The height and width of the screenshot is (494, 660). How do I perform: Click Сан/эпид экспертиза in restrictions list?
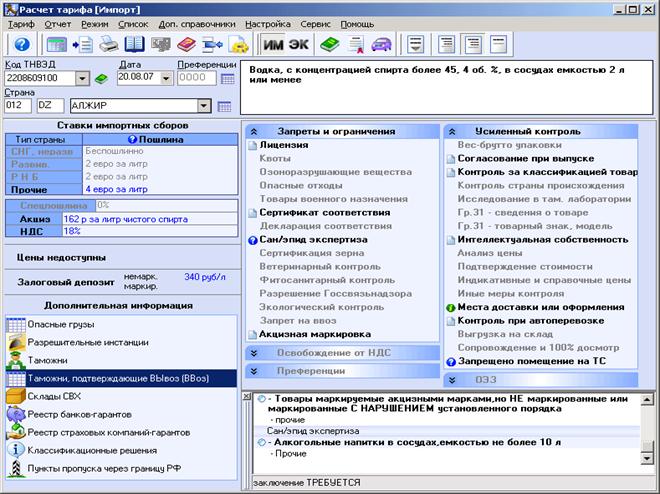[x=313, y=239]
